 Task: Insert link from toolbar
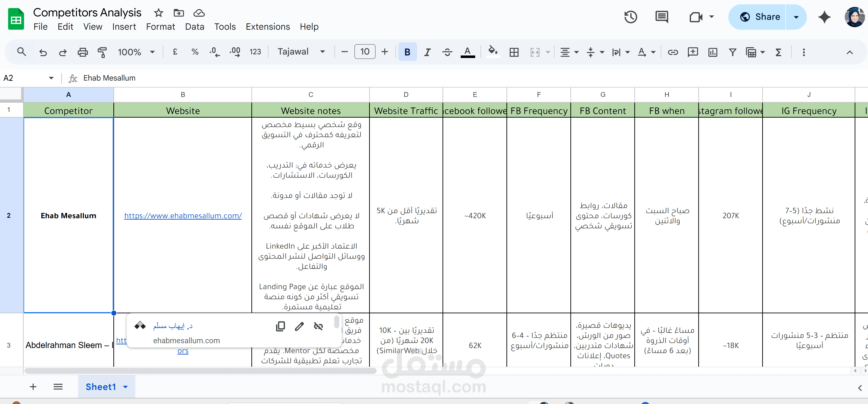(673, 52)
